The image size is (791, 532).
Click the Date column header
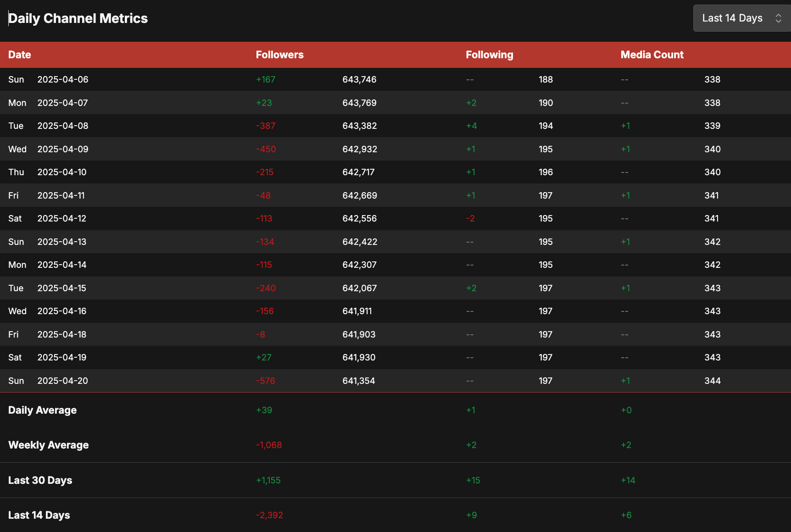(20, 55)
